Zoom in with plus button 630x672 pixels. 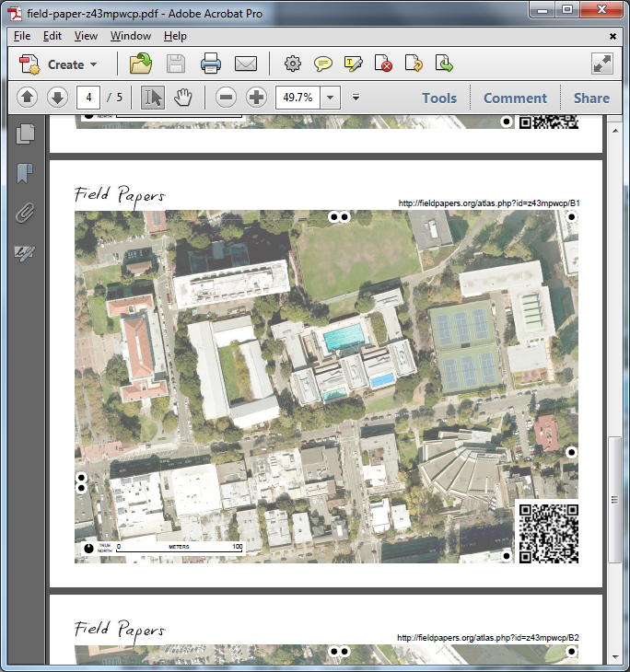click(x=256, y=98)
